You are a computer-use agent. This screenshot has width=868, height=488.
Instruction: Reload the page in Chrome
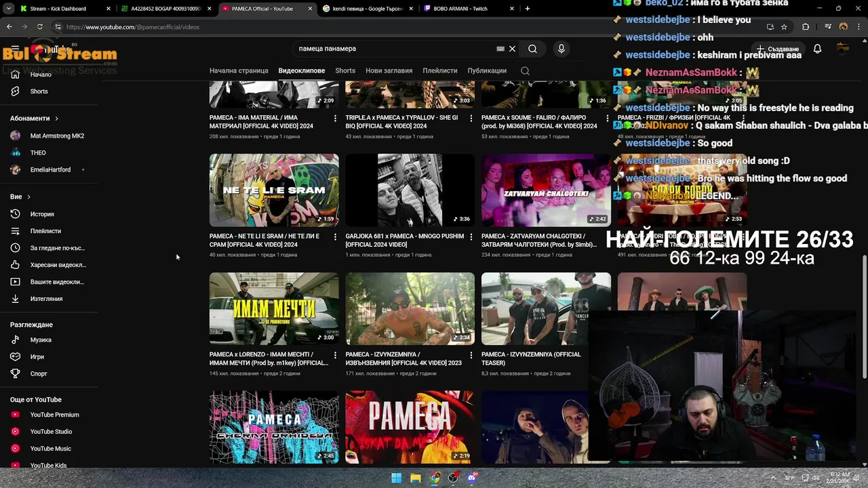pos(39,27)
